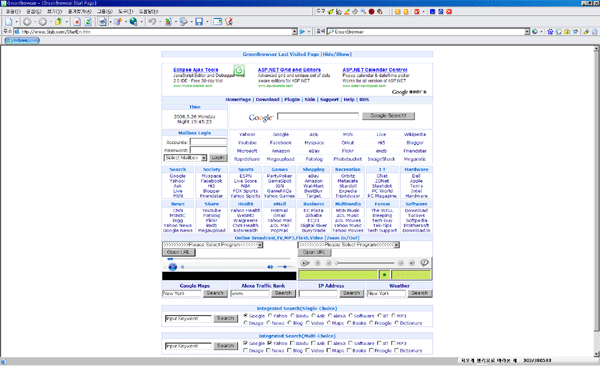Open the Download link in page navigation
The height and width of the screenshot is (366, 600).
[x=267, y=100]
